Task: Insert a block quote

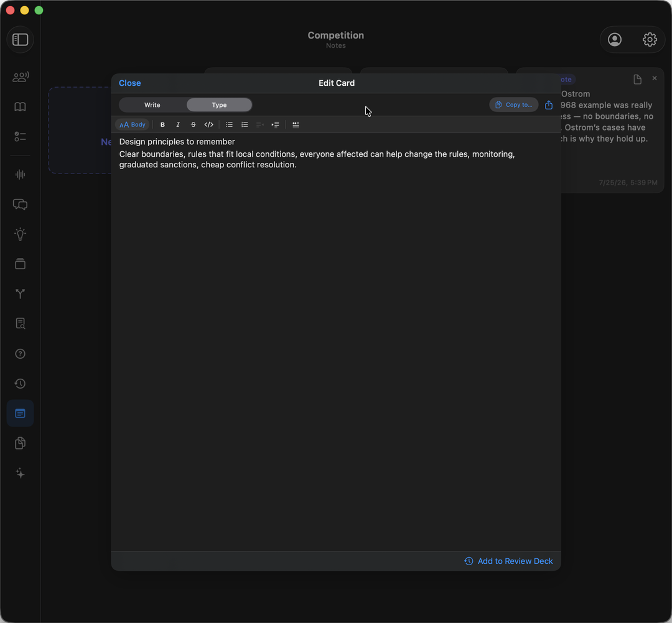Action: (x=296, y=124)
